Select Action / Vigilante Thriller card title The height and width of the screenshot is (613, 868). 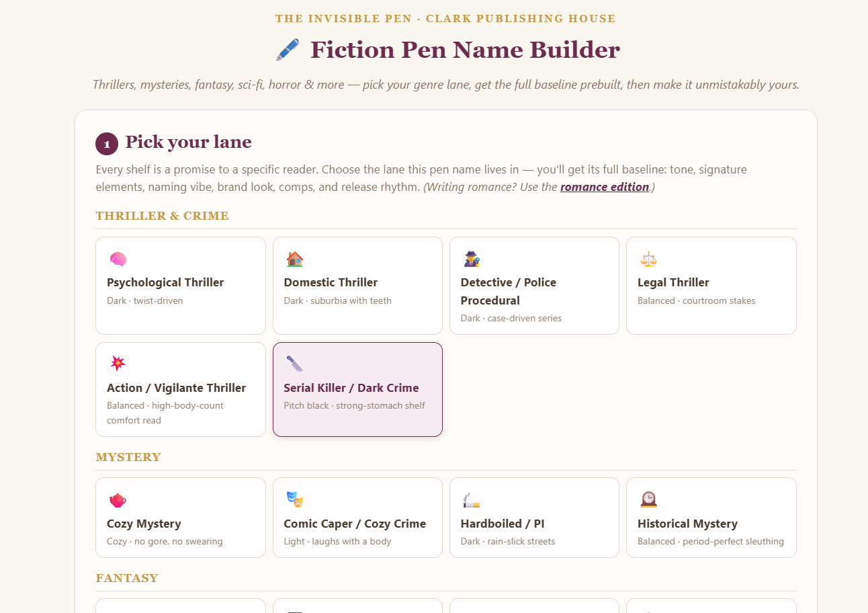coord(177,388)
